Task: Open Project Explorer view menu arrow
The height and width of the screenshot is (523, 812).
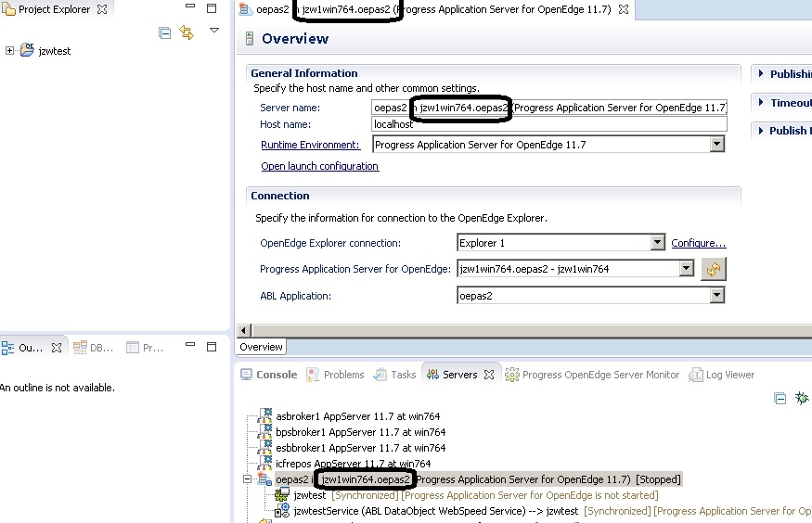Action: (213, 31)
